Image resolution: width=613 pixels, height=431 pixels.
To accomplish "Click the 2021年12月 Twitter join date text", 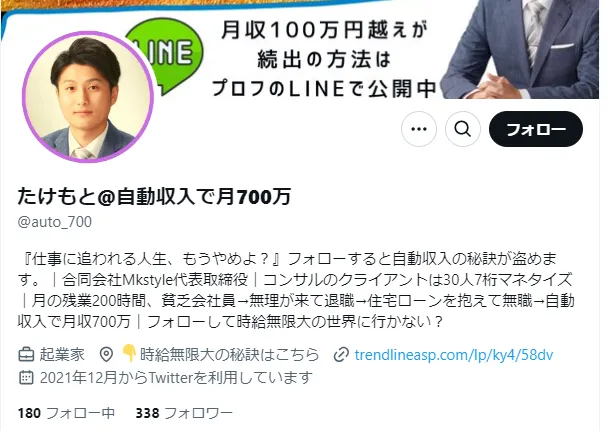I will pos(176,377).
